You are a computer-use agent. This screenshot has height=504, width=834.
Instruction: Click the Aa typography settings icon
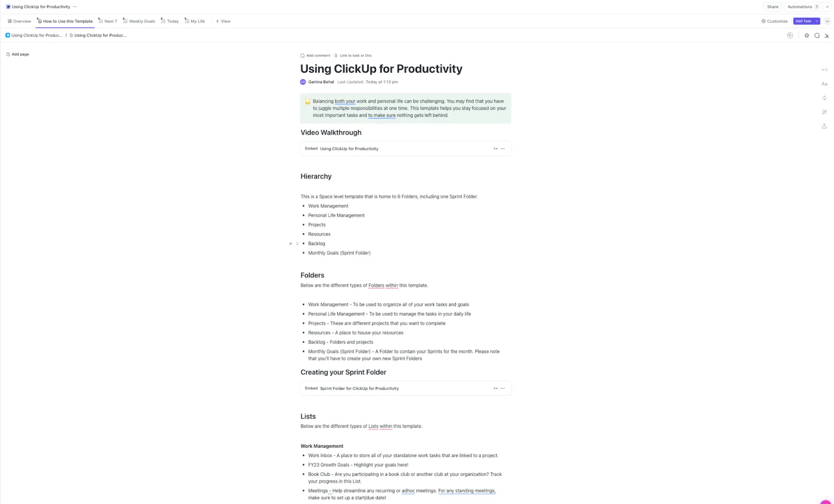pos(824,84)
